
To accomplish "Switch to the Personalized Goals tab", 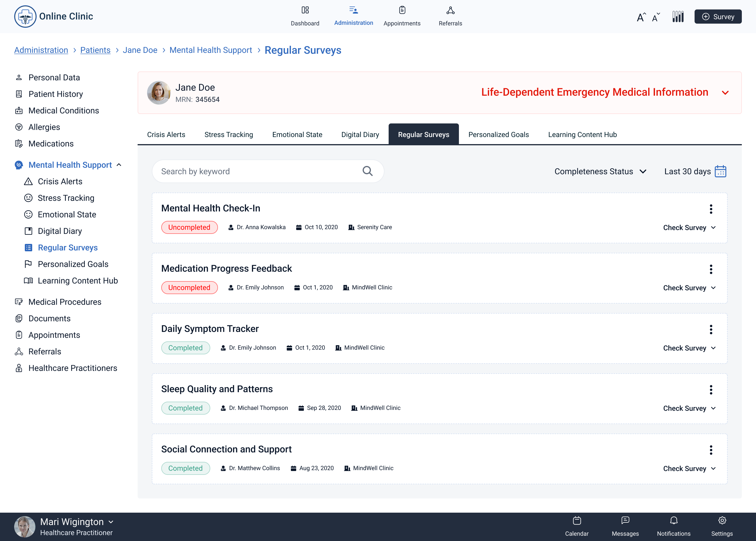I will click(x=498, y=135).
